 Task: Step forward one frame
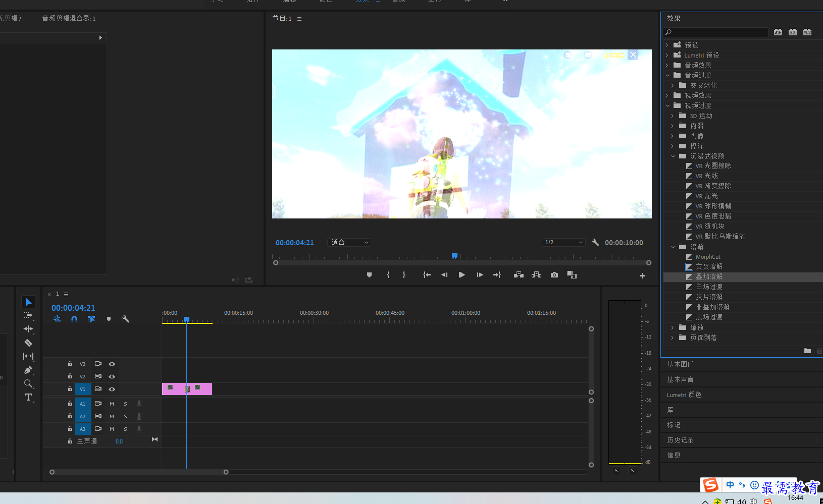480,275
